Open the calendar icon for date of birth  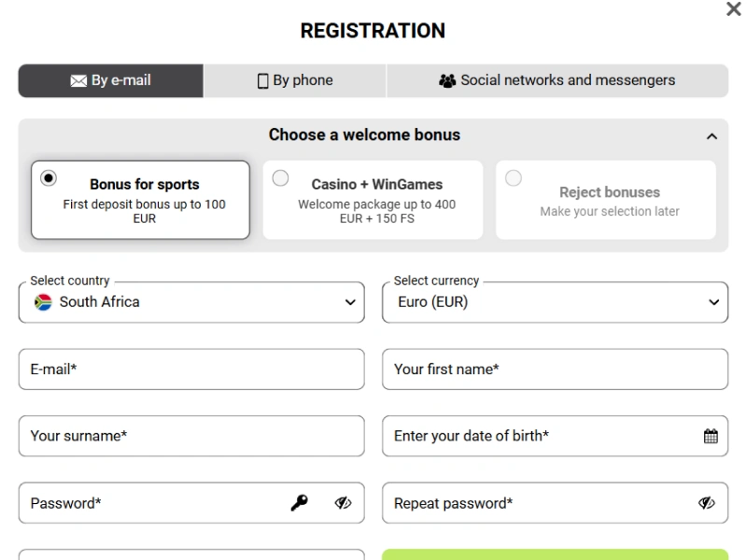pos(711,436)
